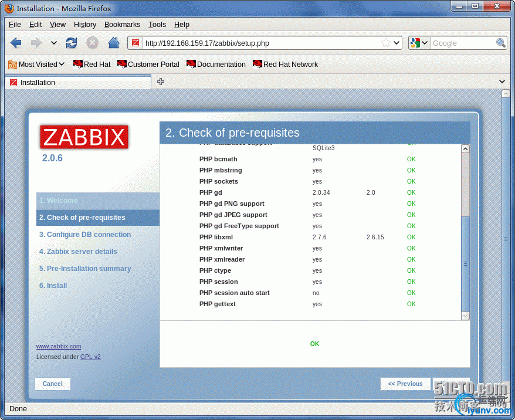Click the PHP mbstring row label

click(x=221, y=171)
